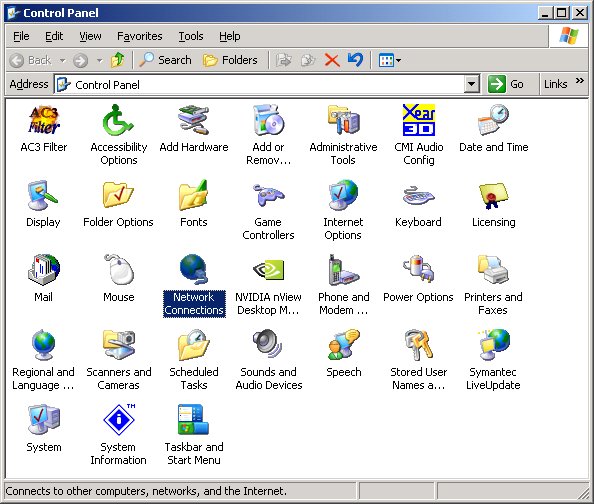Select the Scheduled Tasks folder icon
Image resolution: width=594 pixels, height=504 pixels.
point(194,344)
